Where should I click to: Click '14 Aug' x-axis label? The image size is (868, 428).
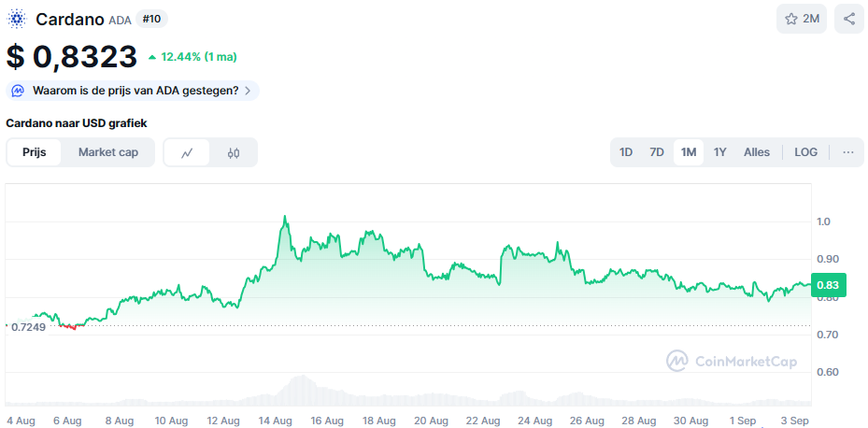(x=275, y=421)
